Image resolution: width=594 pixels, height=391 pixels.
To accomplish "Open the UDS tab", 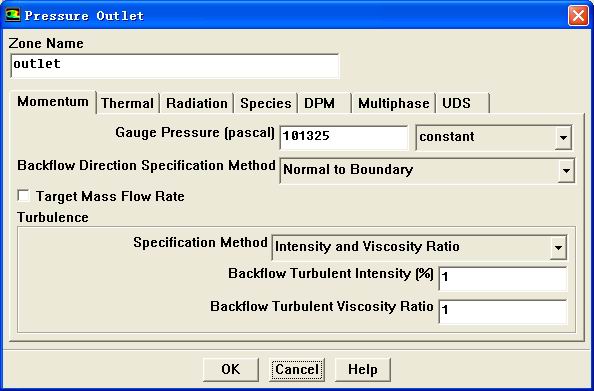I will click(x=462, y=103).
